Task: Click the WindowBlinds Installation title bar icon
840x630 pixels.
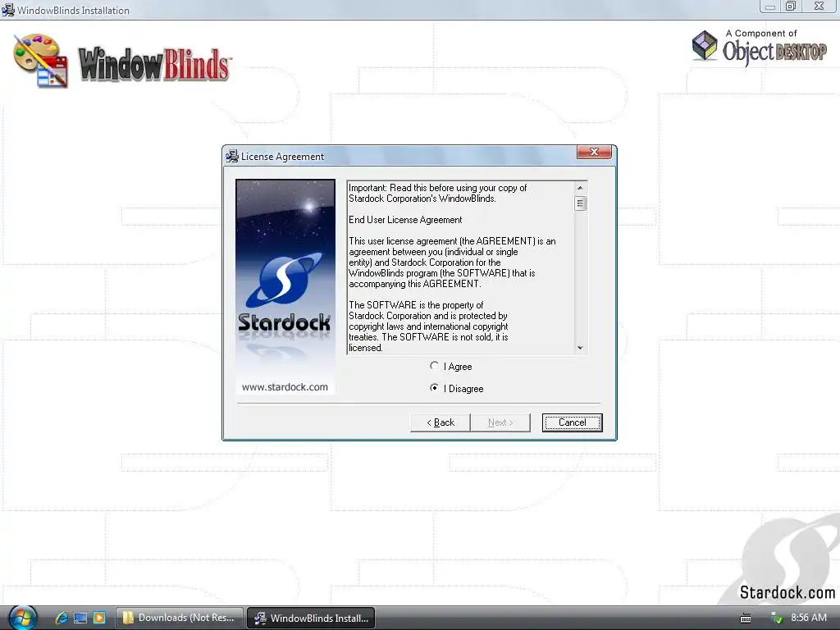Action: point(7,10)
